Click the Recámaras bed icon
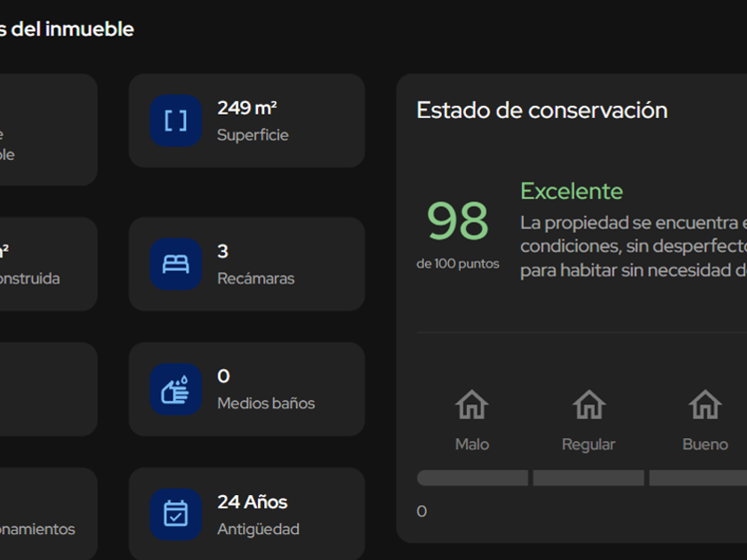The image size is (747, 560). (176, 264)
